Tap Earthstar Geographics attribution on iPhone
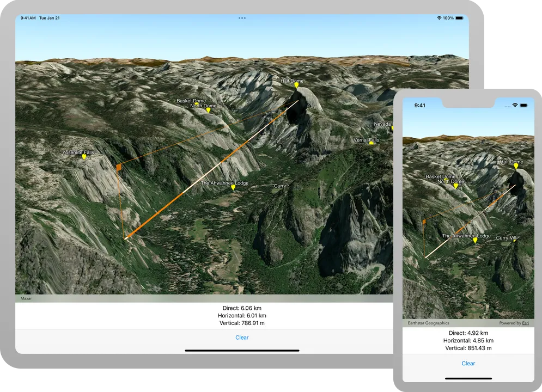The width and height of the screenshot is (542, 392). tap(428, 323)
